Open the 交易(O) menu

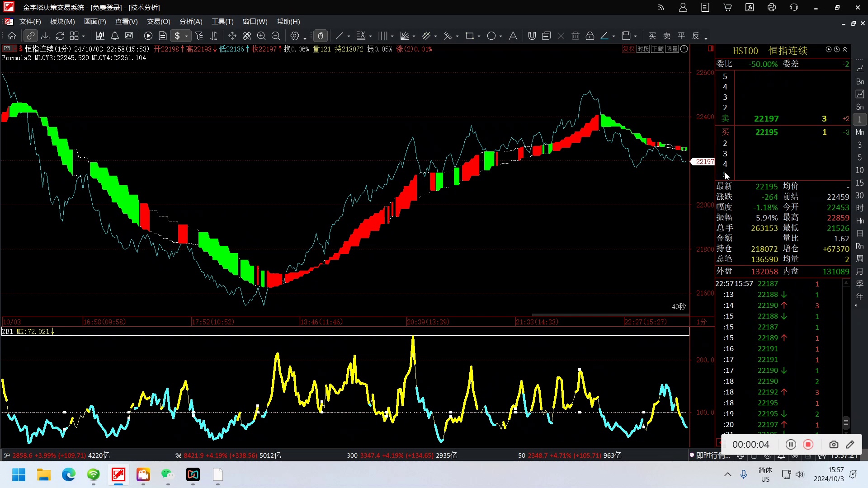[158, 22]
